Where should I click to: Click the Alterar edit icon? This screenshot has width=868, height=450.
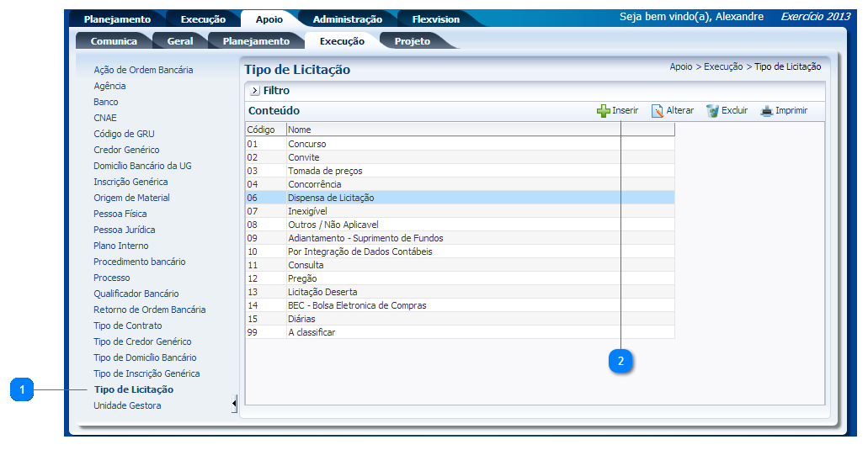[x=658, y=111]
